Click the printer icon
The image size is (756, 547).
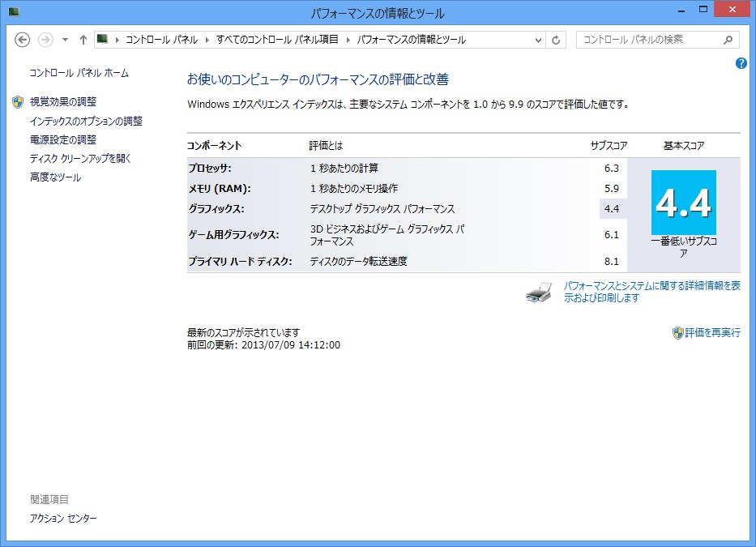pos(539,293)
